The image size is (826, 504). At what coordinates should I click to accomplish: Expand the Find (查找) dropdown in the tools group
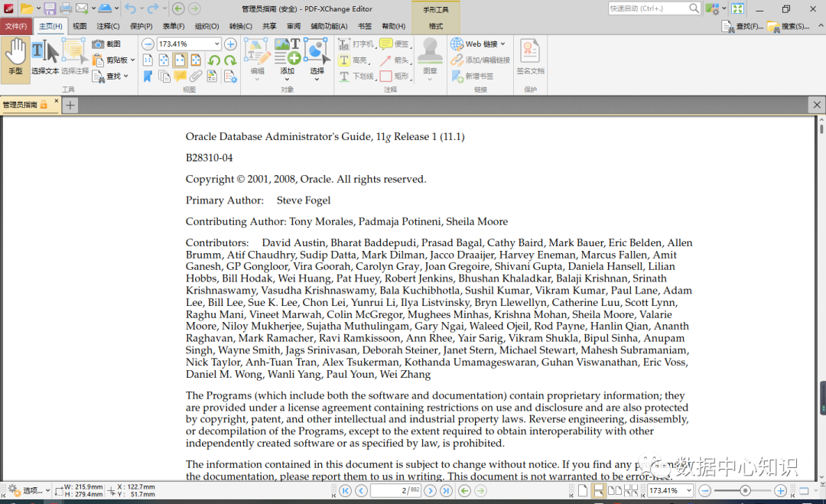pos(126,76)
